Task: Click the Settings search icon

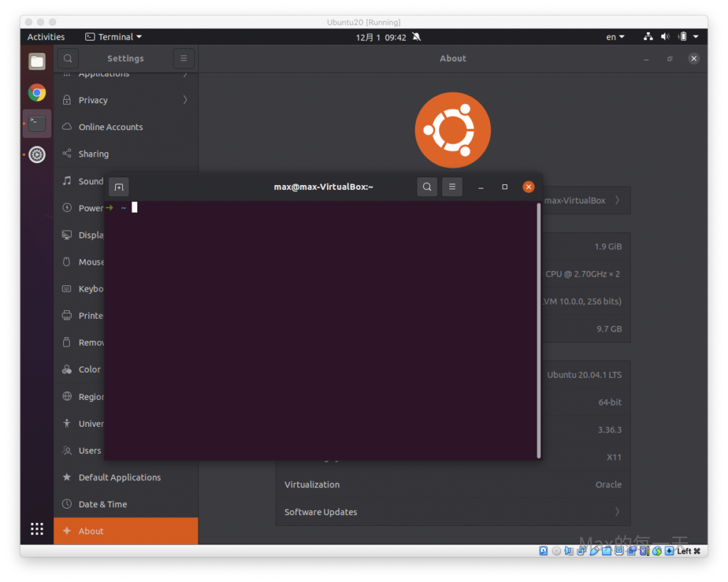Action: [x=68, y=58]
